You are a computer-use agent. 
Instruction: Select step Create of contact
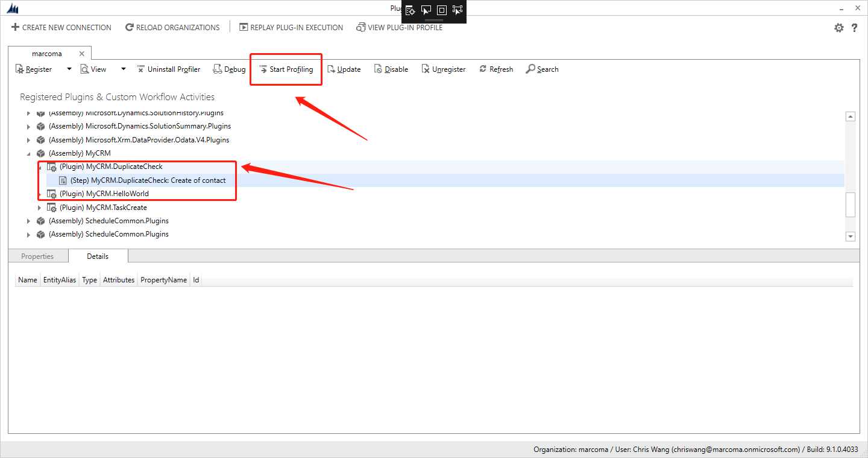[148, 180]
